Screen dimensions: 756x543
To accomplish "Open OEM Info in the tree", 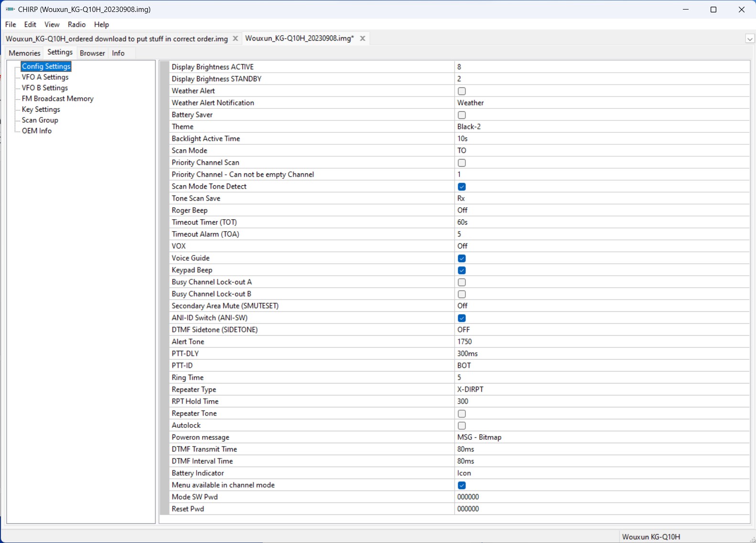I will 36,131.
